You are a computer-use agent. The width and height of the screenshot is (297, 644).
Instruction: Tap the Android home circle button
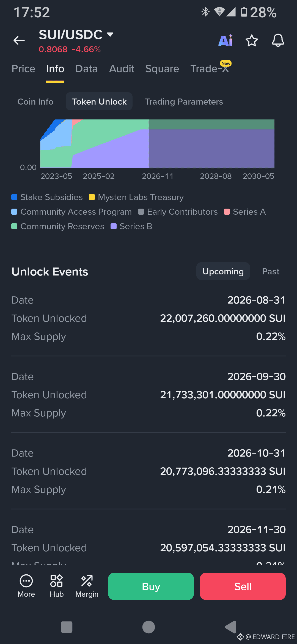tap(148, 627)
